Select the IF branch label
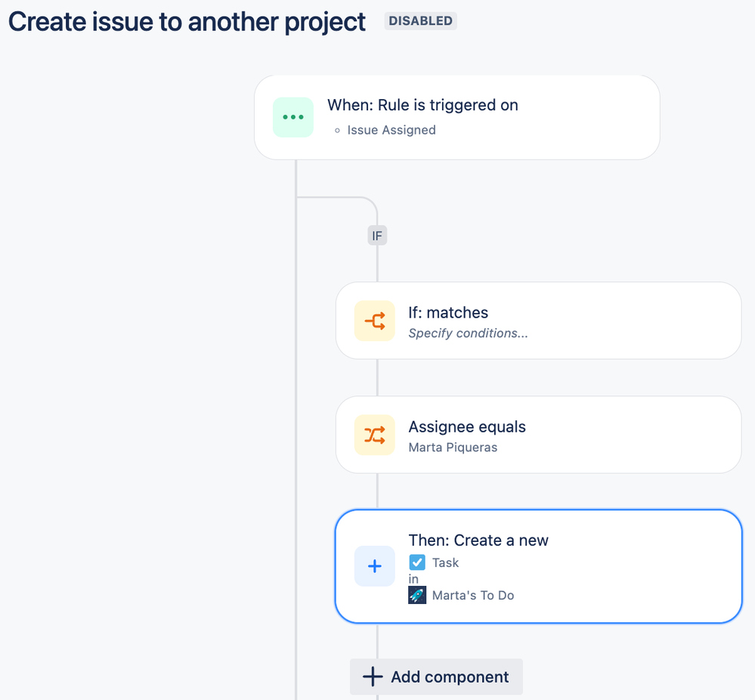Viewport: 755px width, 700px height. pyautogui.click(x=377, y=236)
